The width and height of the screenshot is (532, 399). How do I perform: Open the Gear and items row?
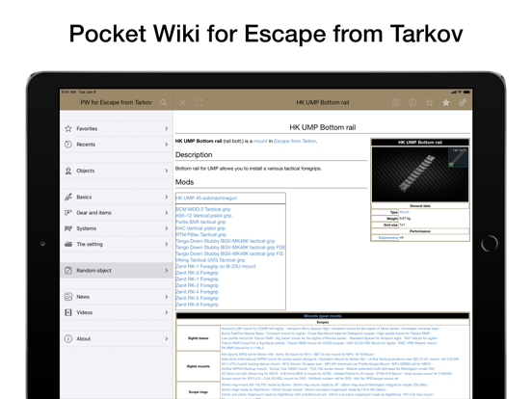click(x=117, y=213)
